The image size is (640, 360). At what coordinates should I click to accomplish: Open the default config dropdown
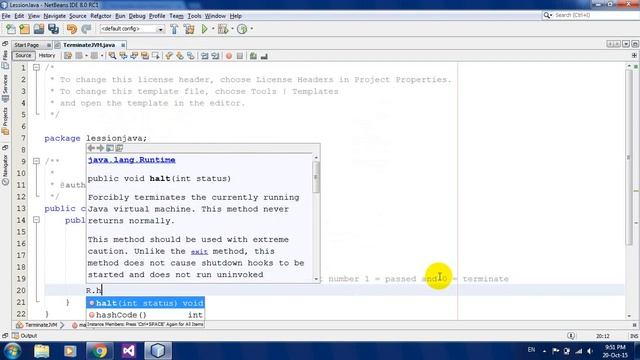132,29
